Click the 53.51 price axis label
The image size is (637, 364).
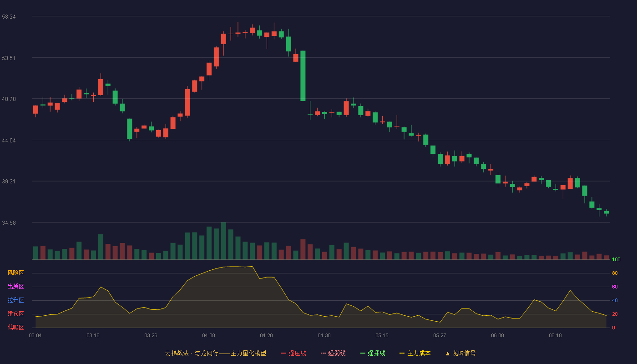pos(9,58)
